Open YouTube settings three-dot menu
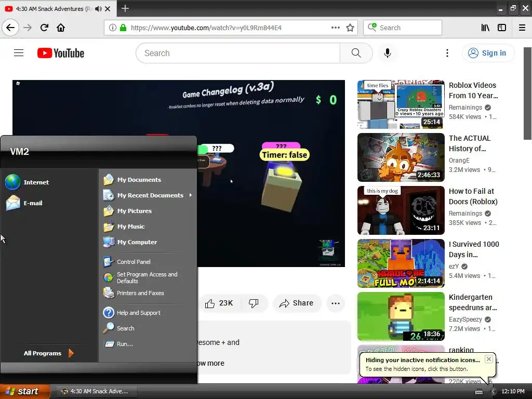This screenshot has height=399, width=532. coord(447,53)
